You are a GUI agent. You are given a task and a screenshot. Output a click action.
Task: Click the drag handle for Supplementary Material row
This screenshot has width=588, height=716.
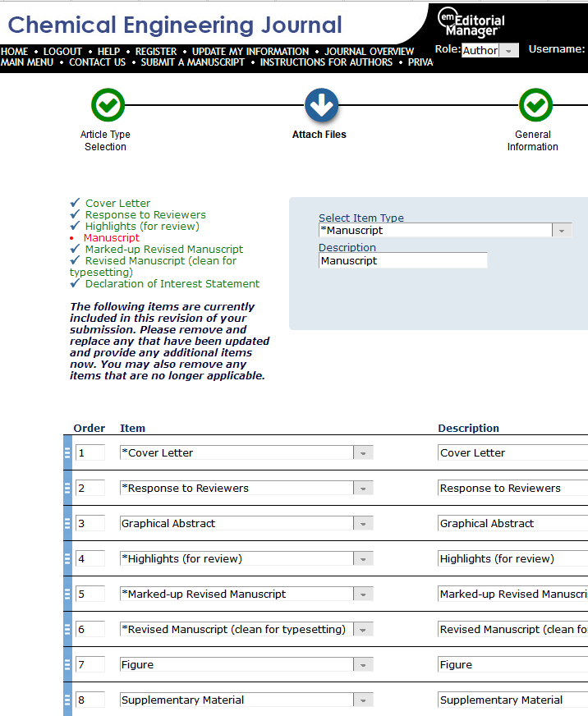pos(67,700)
